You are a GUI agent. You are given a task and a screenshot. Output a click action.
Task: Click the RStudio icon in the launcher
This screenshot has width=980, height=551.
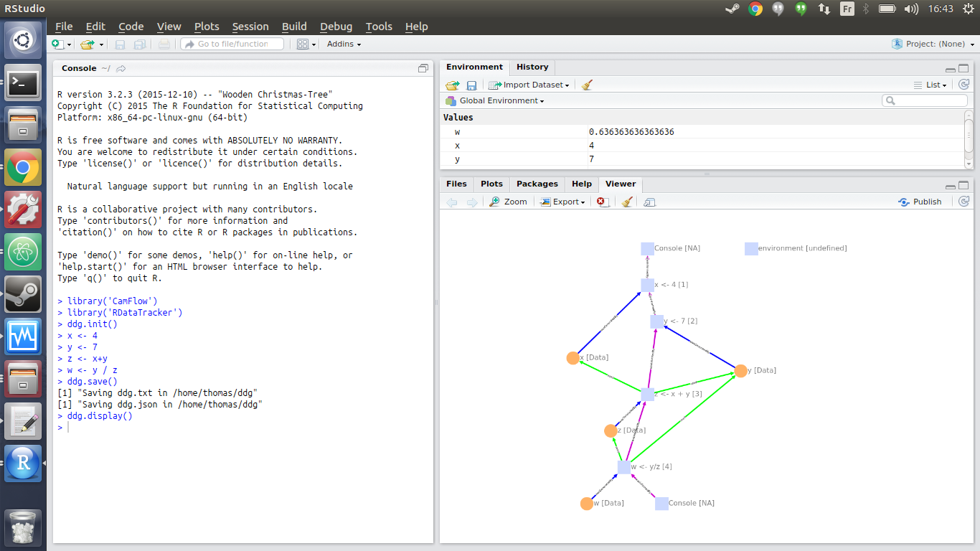[23, 462]
